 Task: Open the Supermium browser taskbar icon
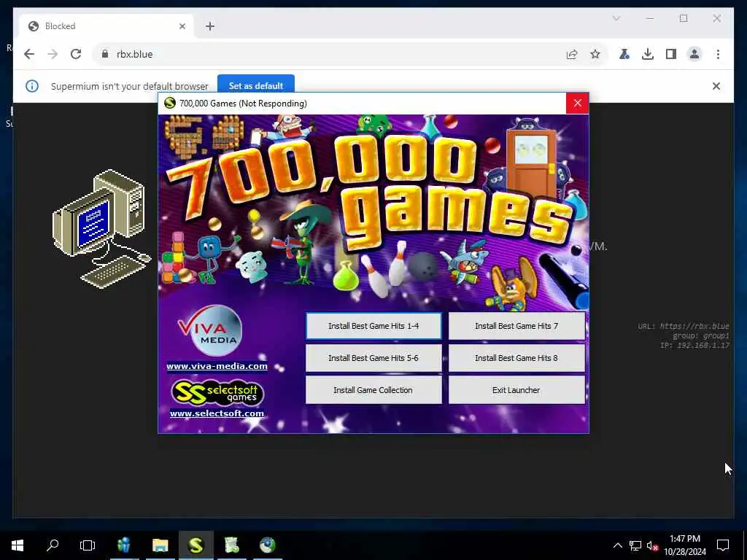pyautogui.click(x=267, y=545)
